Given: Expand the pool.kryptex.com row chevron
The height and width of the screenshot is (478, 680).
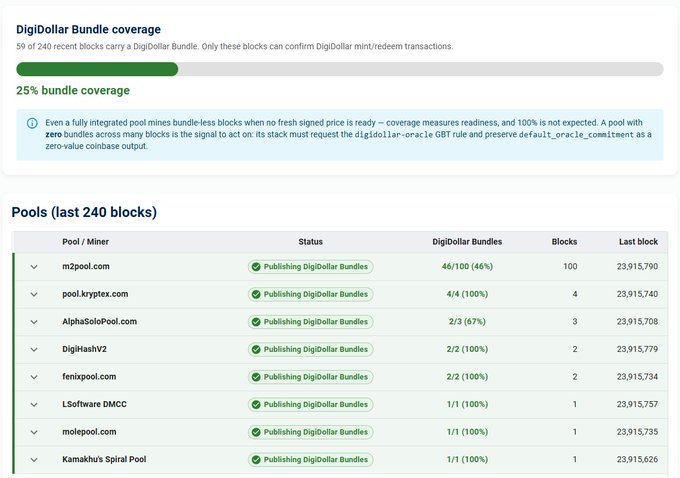Looking at the screenshot, I should 34,295.
